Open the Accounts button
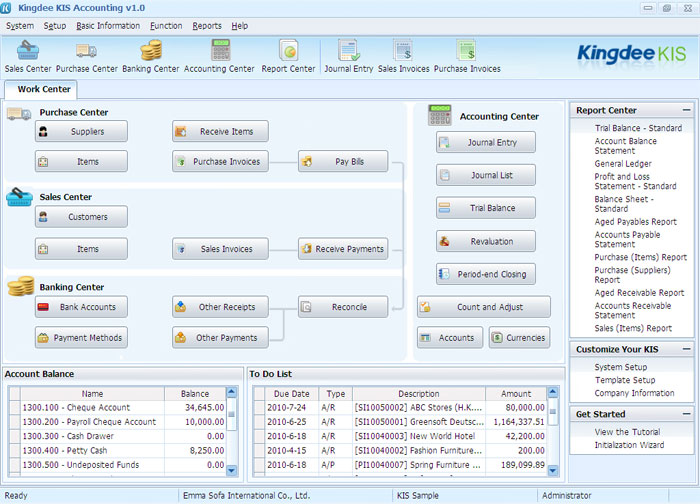The height and width of the screenshot is (504, 700). pos(450,337)
